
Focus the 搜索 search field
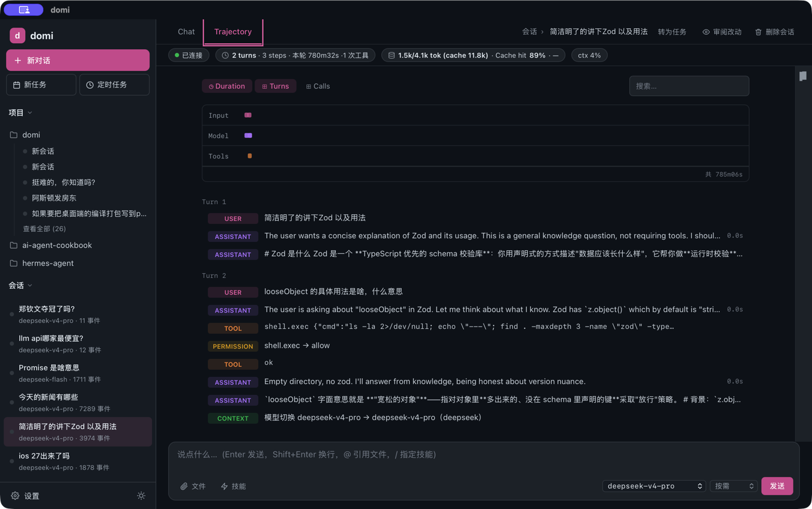click(x=689, y=86)
